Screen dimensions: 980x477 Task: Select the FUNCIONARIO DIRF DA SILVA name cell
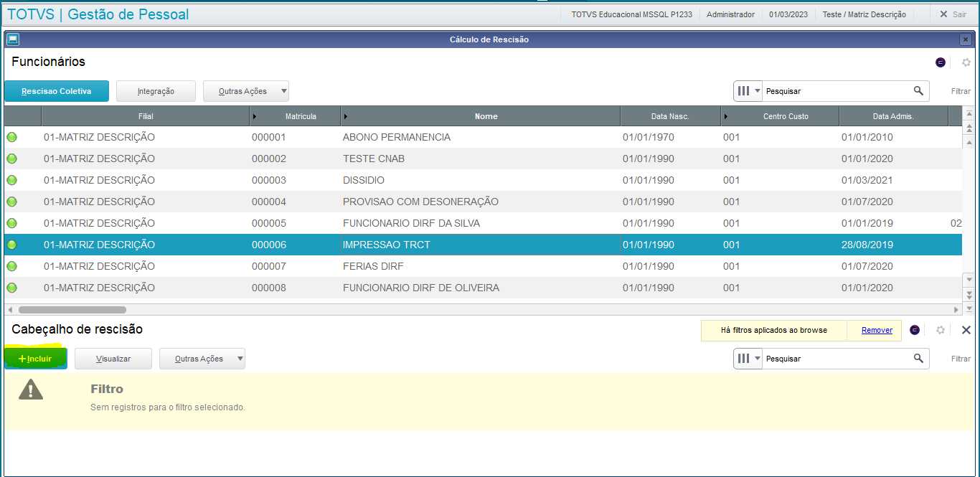click(x=480, y=223)
